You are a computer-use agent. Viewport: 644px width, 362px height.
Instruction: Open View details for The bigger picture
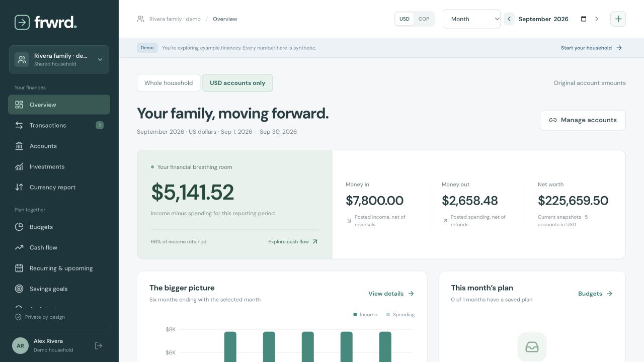391,294
